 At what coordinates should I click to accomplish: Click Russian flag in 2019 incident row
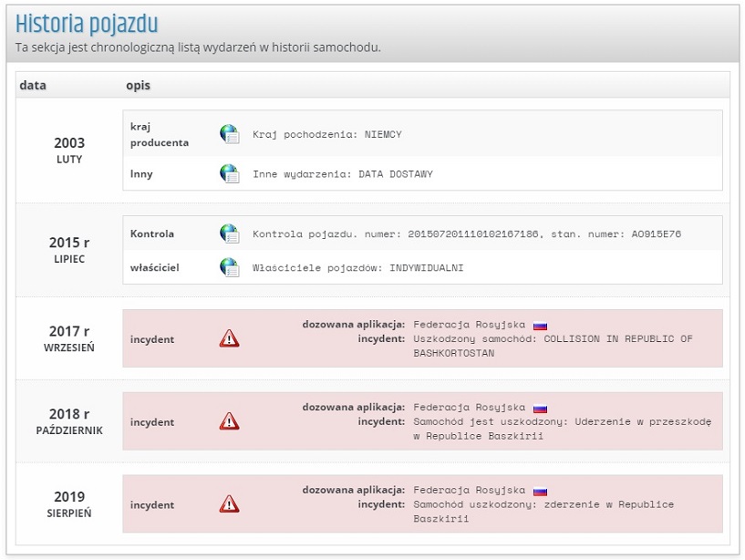pos(540,491)
